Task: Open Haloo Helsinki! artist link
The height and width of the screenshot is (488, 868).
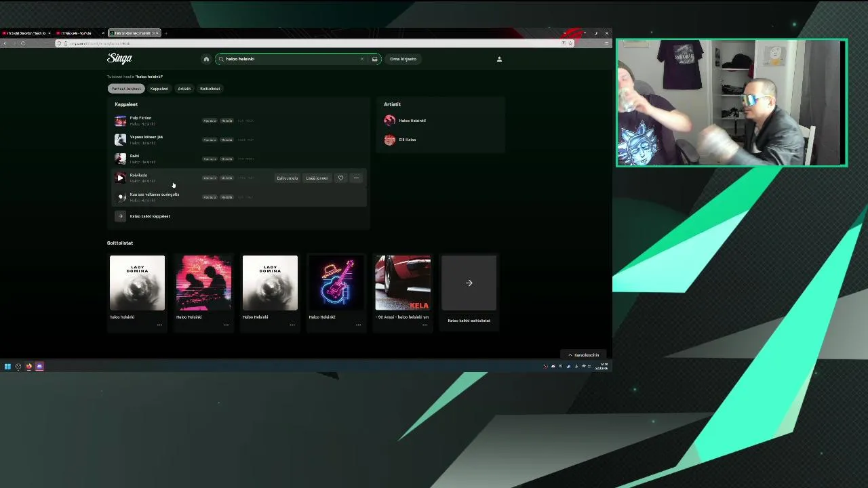Action: coord(412,121)
